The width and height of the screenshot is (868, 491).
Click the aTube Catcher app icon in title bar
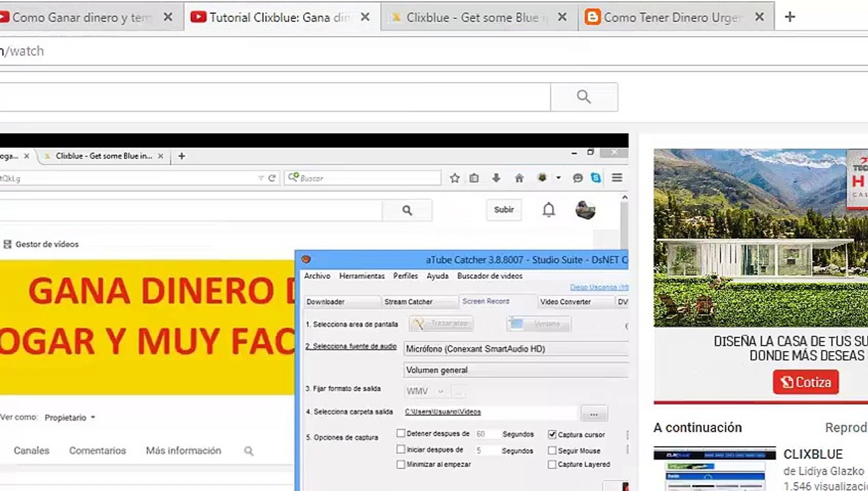[x=306, y=259]
